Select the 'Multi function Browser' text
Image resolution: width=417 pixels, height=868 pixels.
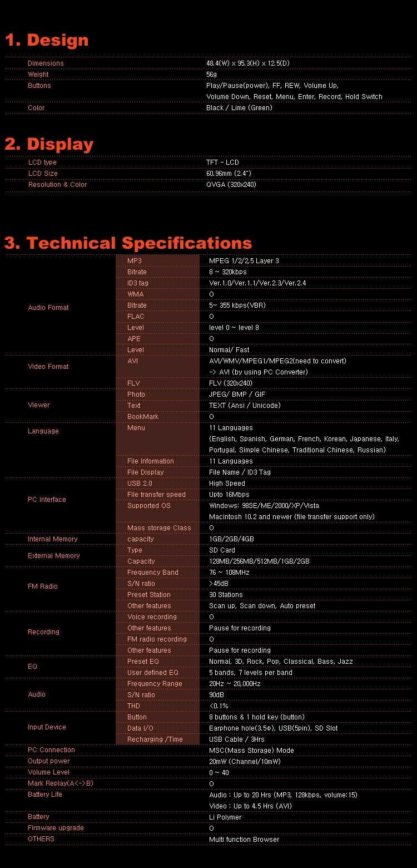[244, 840]
